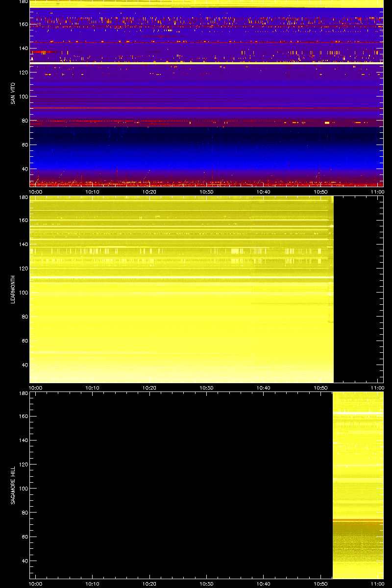The height and width of the screenshot is (588, 392).
Task: Click inside the San Vito spectrogram plot
Action: pyautogui.click(x=206, y=93)
